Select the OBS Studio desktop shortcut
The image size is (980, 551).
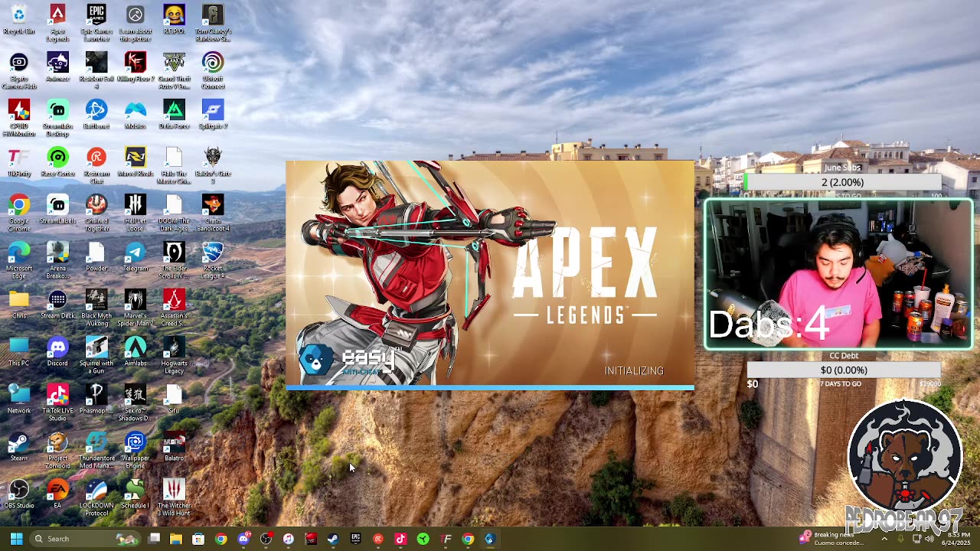tap(18, 491)
